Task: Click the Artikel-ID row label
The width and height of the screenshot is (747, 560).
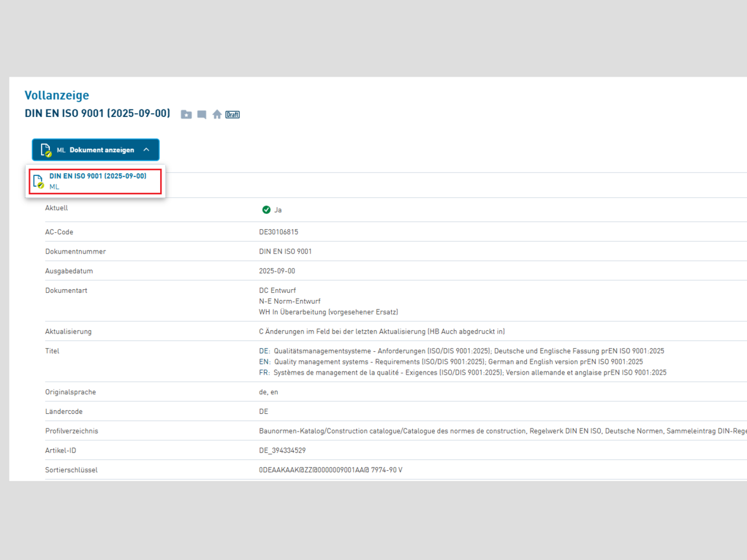Action: (61, 451)
